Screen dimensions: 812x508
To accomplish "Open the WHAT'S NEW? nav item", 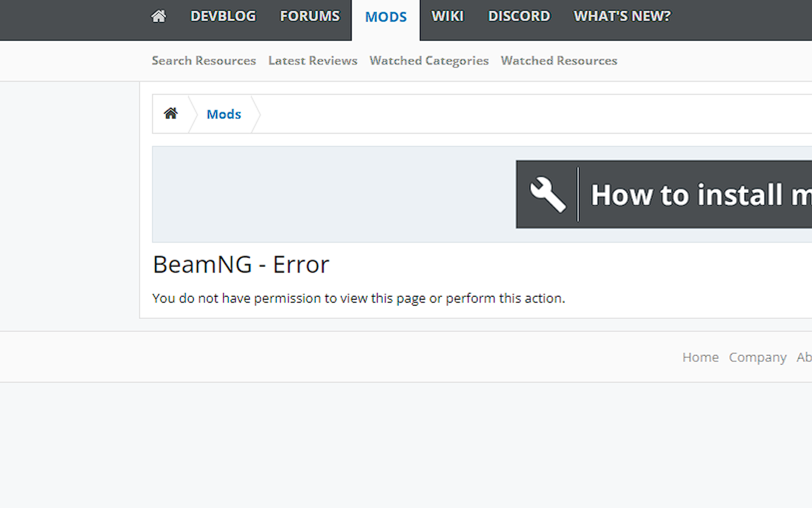I will click(x=622, y=16).
